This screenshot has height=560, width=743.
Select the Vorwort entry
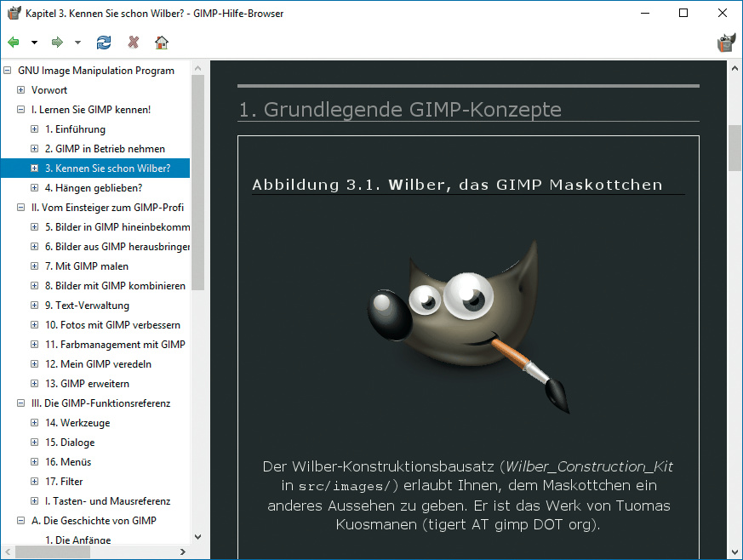49,90
